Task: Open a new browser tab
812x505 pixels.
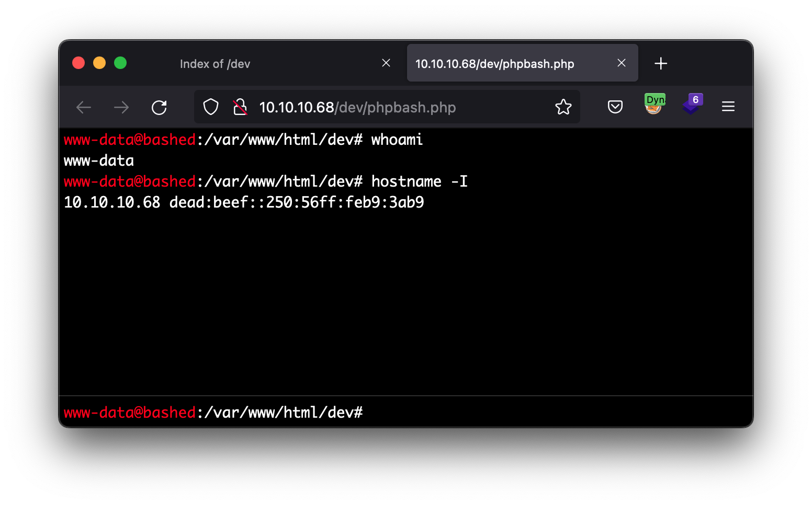Action: click(x=661, y=64)
